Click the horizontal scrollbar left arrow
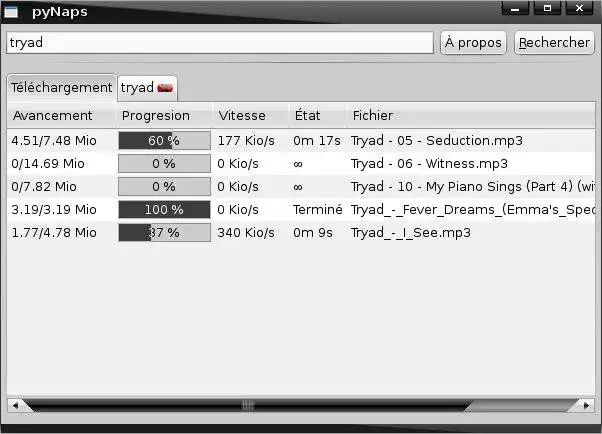 (15, 405)
